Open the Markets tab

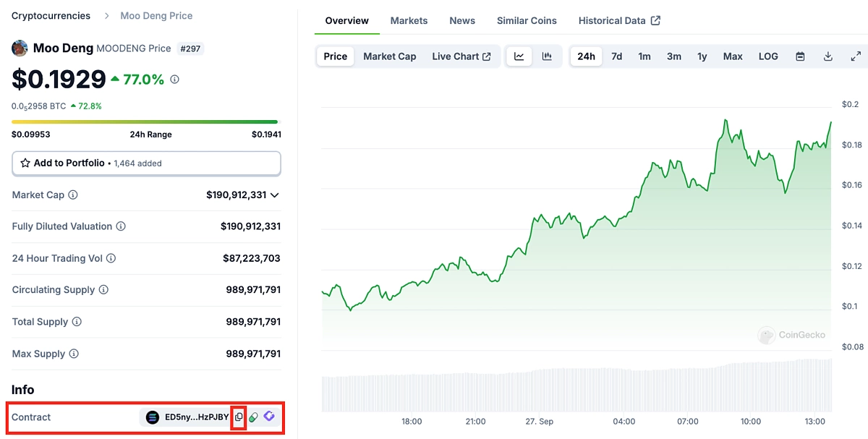tap(409, 21)
